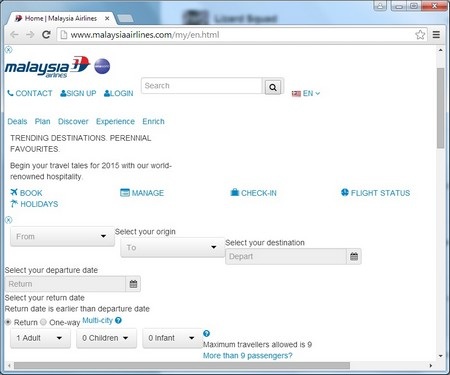
Task: Open the Depart calendar icon
Action: pyautogui.click(x=354, y=256)
